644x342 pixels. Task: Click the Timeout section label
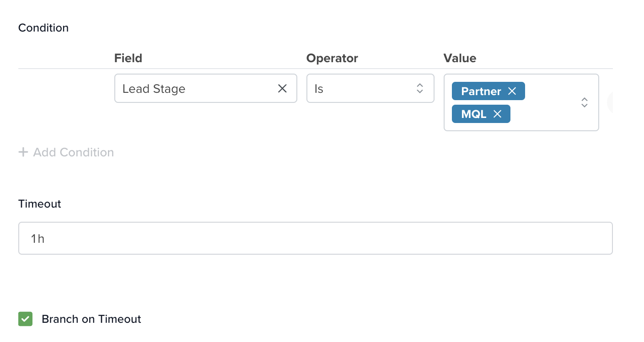(x=40, y=204)
